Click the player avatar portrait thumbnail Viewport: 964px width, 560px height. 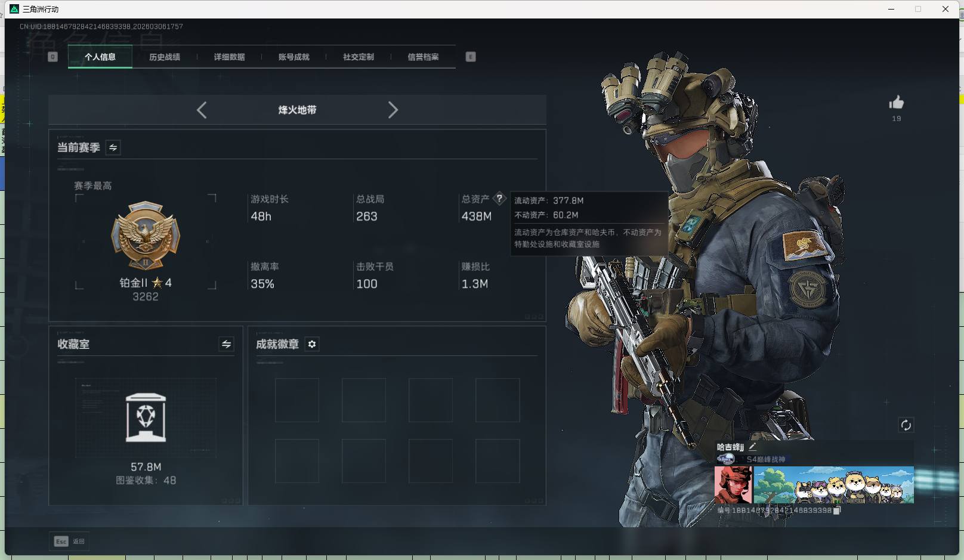pos(733,485)
